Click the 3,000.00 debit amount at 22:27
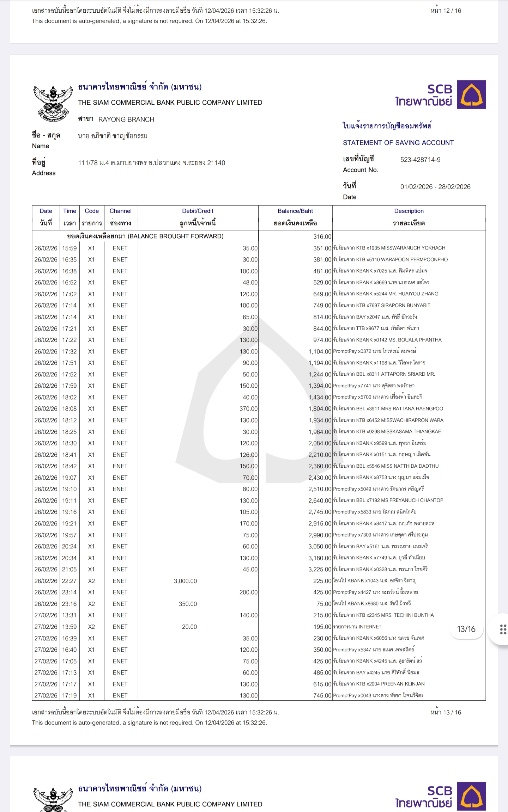The height and width of the screenshot is (812, 508). 185,581
